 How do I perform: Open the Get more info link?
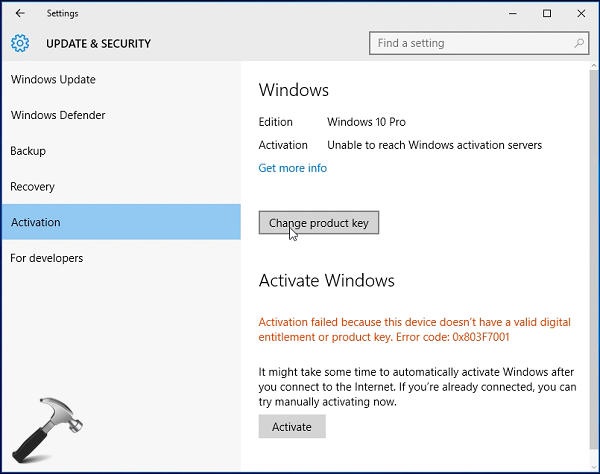[x=293, y=168]
